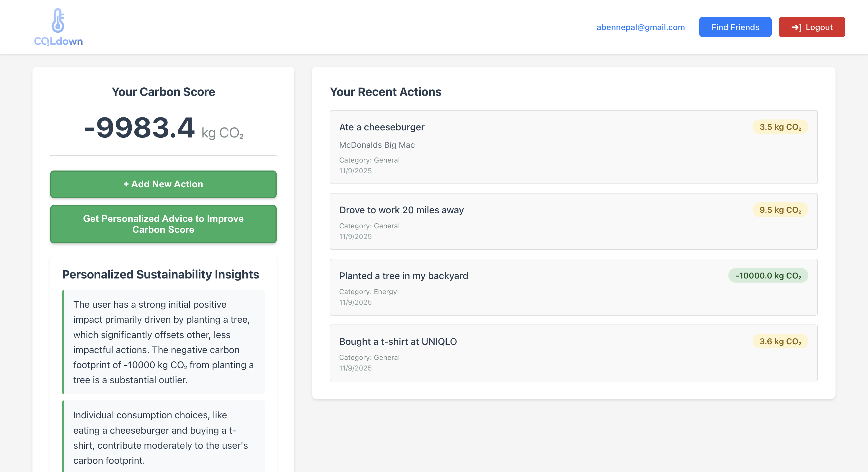Viewport: 868px width, 472px height.
Task: Click the 3.6 kg CO₂ badge
Action: (x=780, y=341)
